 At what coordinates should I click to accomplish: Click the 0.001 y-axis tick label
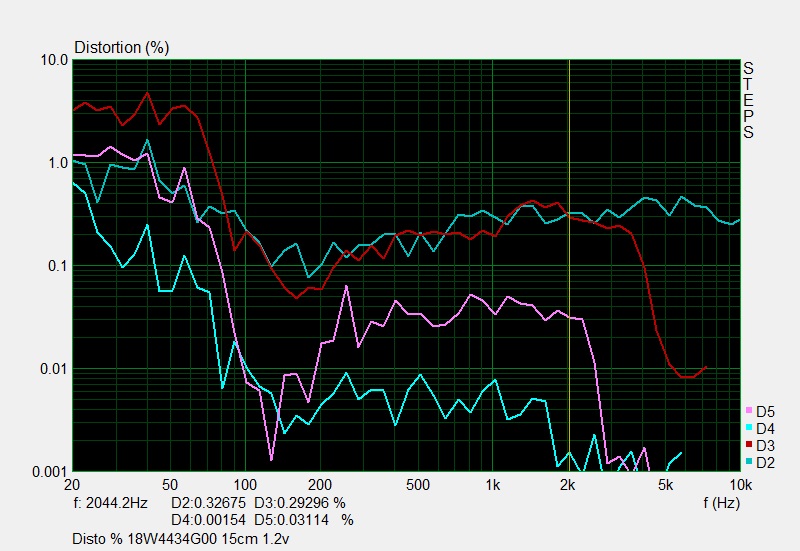pyautogui.click(x=50, y=472)
